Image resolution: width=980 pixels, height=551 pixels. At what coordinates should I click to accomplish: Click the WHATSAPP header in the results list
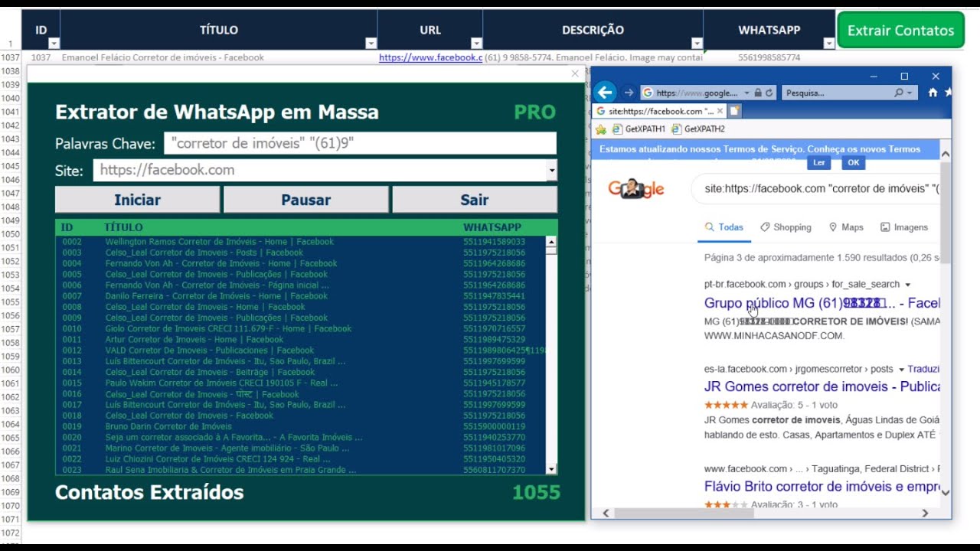click(x=492, y=227)
